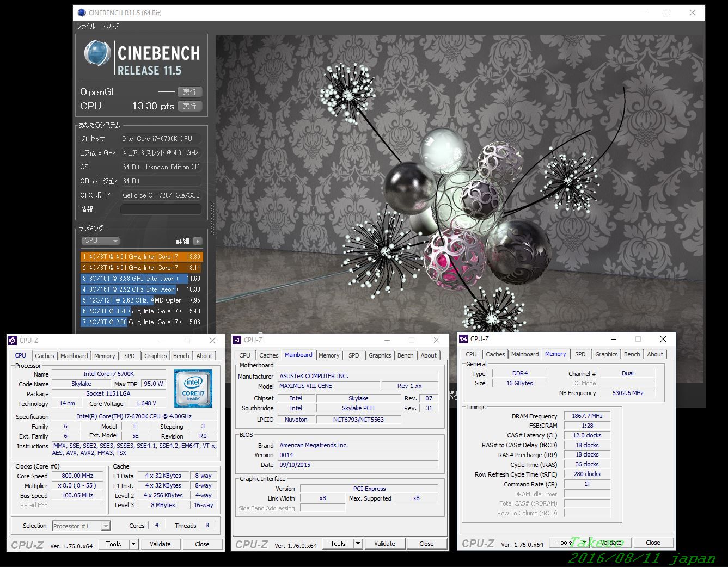This screenshot has height=567, width=728.
Task: Select ranking entry with 13.11 score
Action: click(x=141, y=268)
